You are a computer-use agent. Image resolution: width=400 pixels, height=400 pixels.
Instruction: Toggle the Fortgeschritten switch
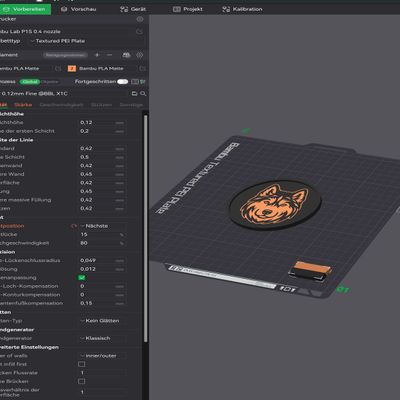pyautogui.click(x=122, y=82)
